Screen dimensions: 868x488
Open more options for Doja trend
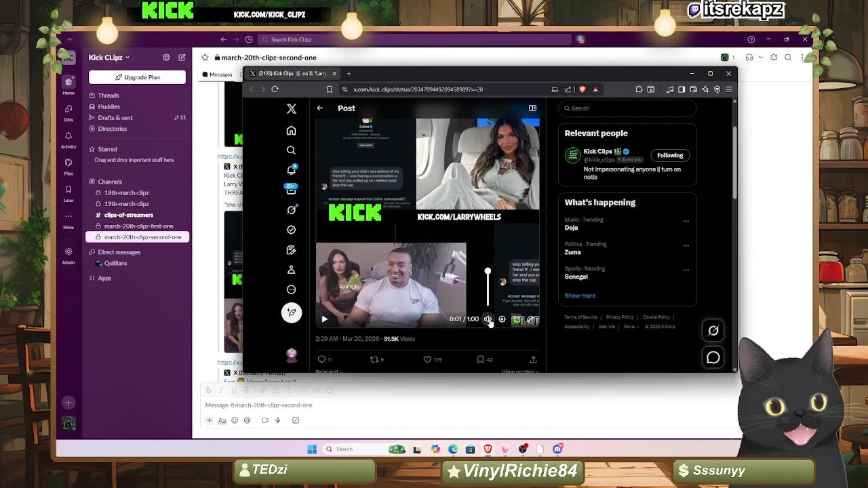pyautogui.click(x=686, y=221)
